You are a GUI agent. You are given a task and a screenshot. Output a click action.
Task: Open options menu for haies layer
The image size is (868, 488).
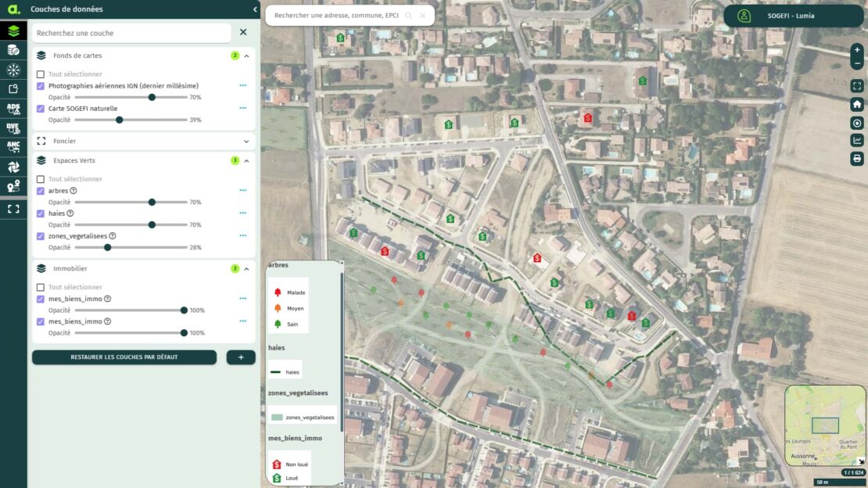coord(243,213)
